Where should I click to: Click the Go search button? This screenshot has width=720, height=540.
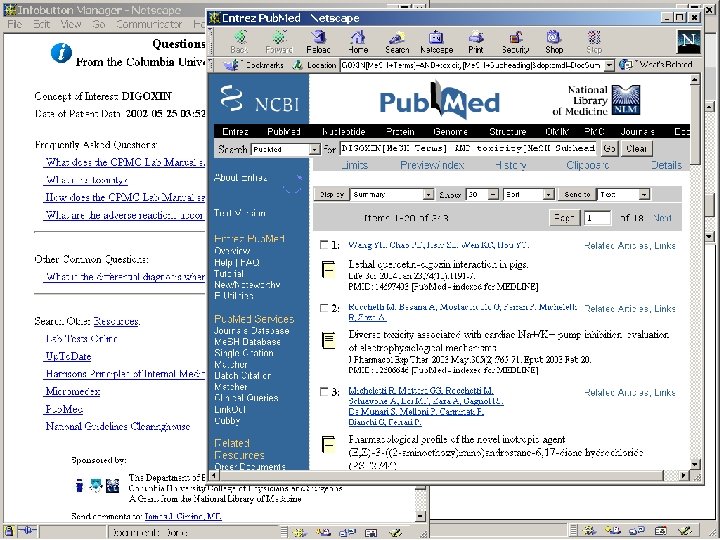[x=609, y=149]
